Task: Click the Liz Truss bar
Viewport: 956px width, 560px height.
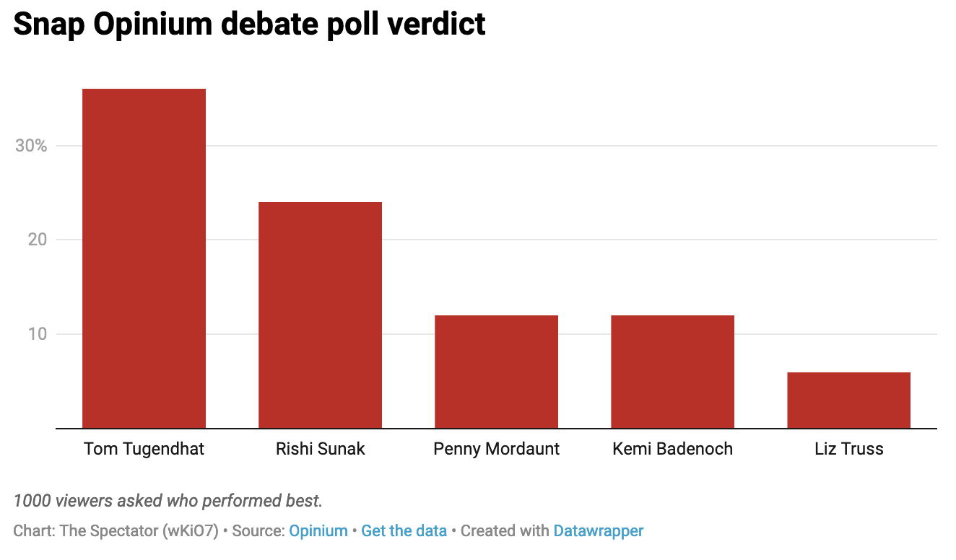Action: pyautogui.click(x=848, y=400)
